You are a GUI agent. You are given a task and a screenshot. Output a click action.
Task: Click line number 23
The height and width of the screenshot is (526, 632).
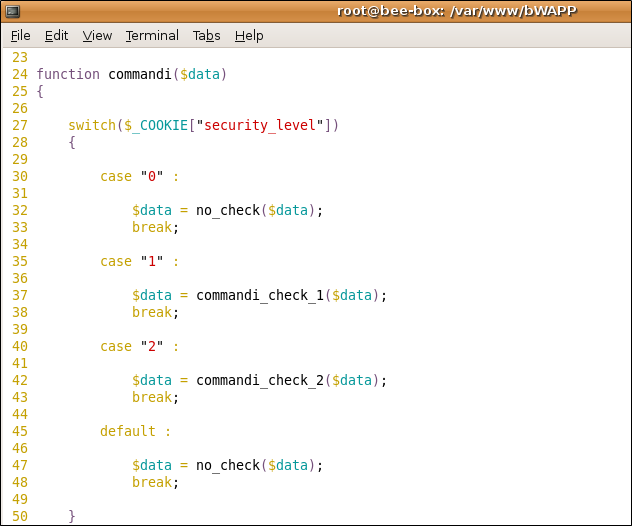coord(20,57)
